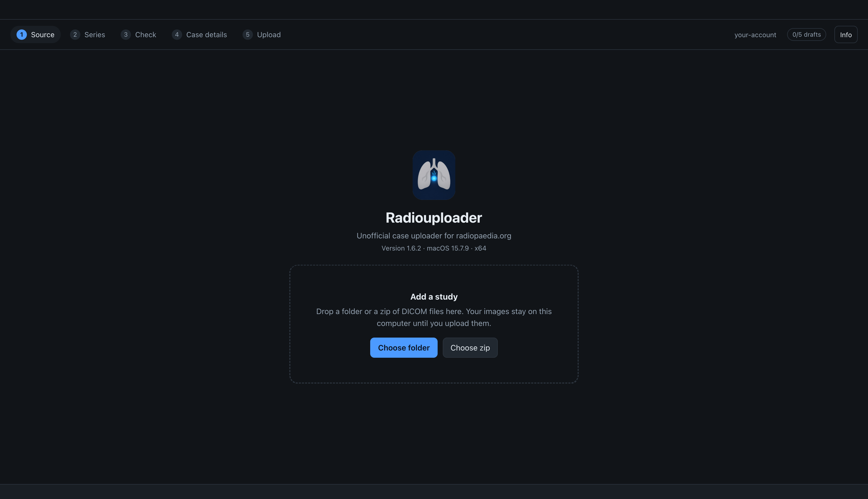868x499 pixels.
Task: Go to the Series step
Action: 87,35
